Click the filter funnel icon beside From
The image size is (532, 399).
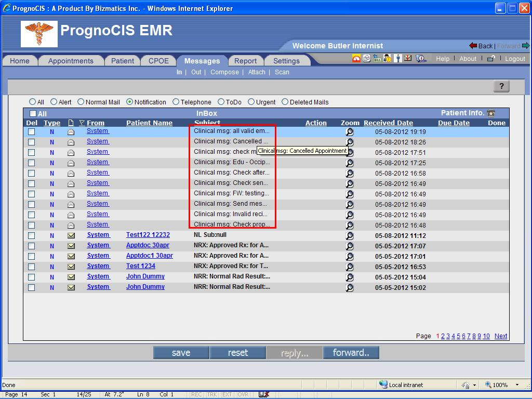click(82, 123)
